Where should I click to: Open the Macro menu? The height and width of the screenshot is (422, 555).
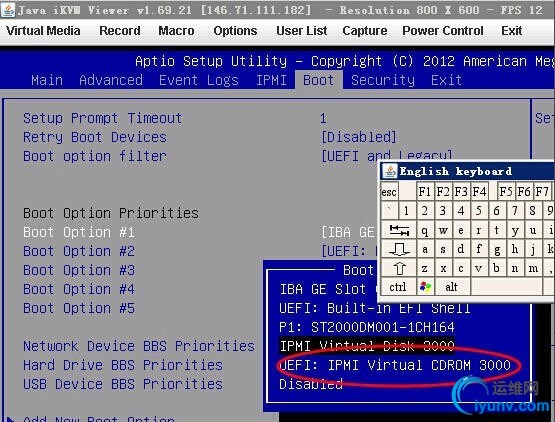pos(176,31)
